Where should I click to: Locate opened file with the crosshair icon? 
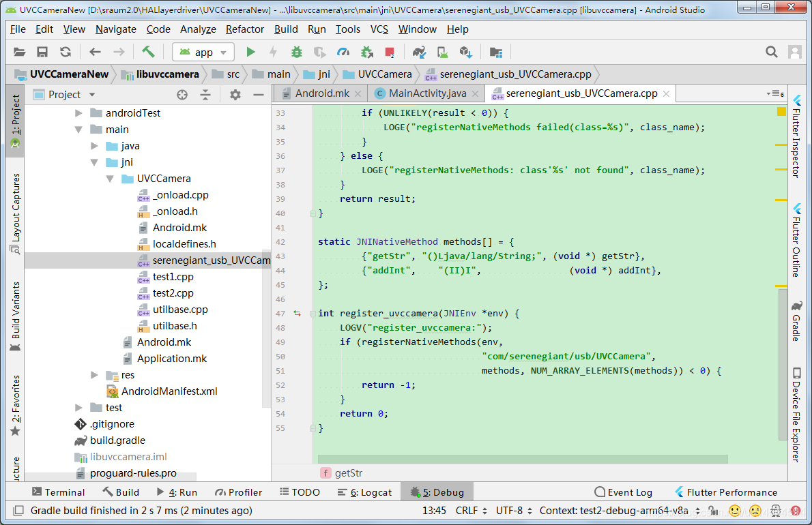182,95
